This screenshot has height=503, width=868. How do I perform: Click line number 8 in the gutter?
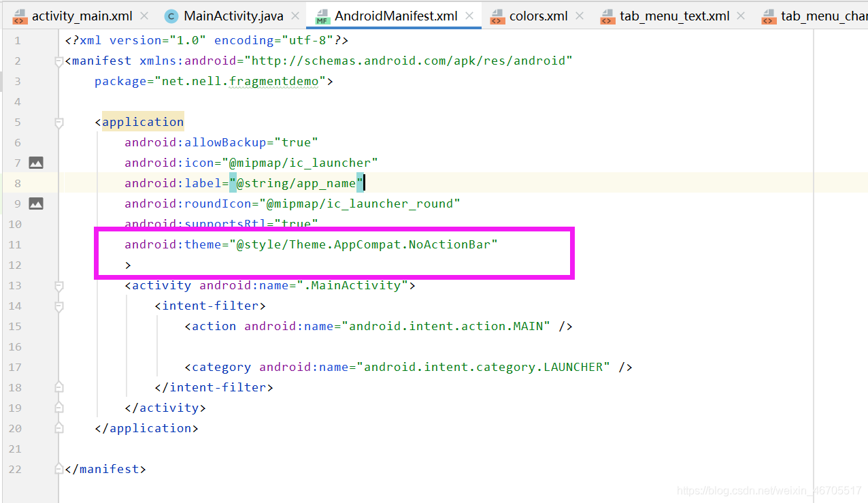tap(18, 183)
